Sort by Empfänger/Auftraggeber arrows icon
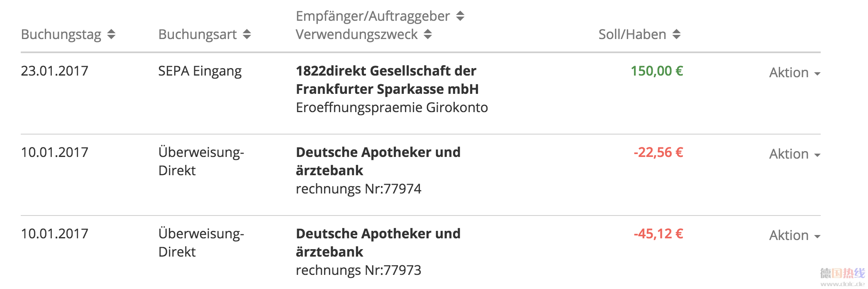 (460, 16)
